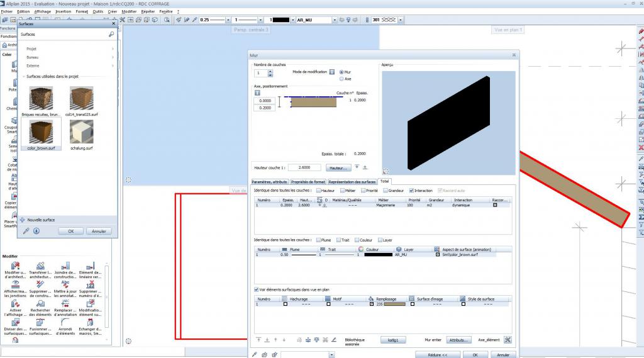Screen dimensions: 644x358
Task: Enable the Grandeur checkbox
Action: coord(386,191)
